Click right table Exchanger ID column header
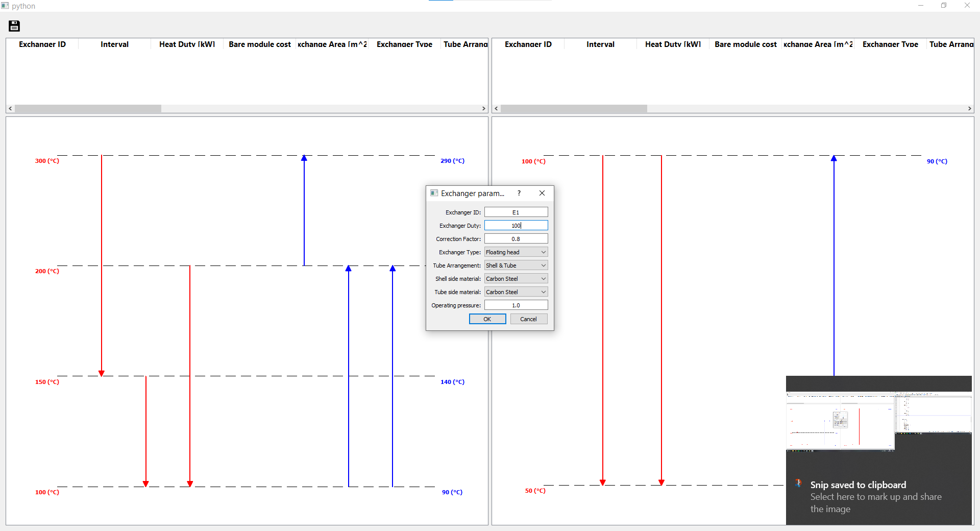 [528, 44]
